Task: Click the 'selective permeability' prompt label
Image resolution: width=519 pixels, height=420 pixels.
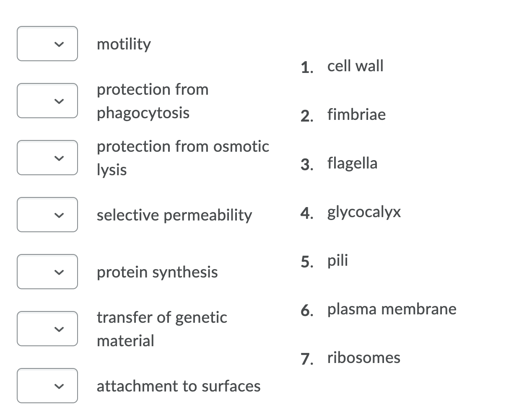Action: 174,215
